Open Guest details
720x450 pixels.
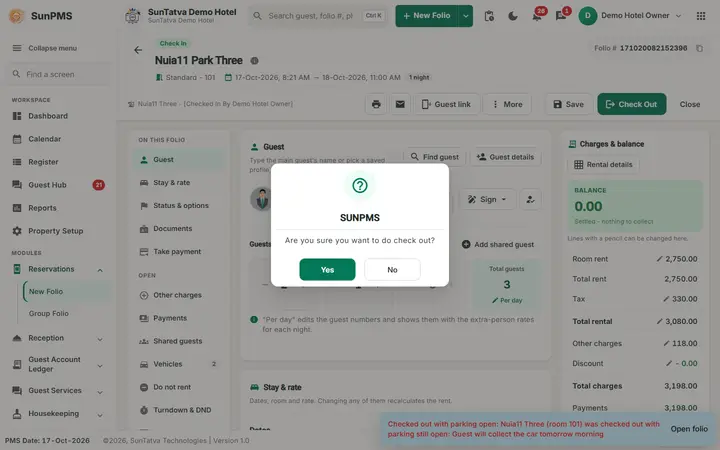pos(505,157)
